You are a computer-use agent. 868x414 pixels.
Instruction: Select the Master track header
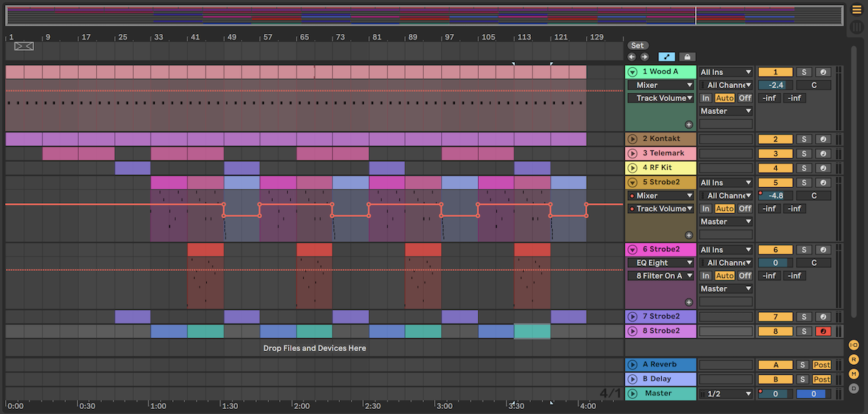tap(660, 394)
